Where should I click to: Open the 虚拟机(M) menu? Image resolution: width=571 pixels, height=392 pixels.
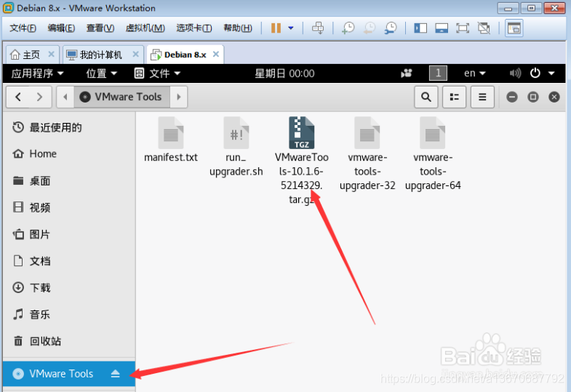[x=145, y=28]
